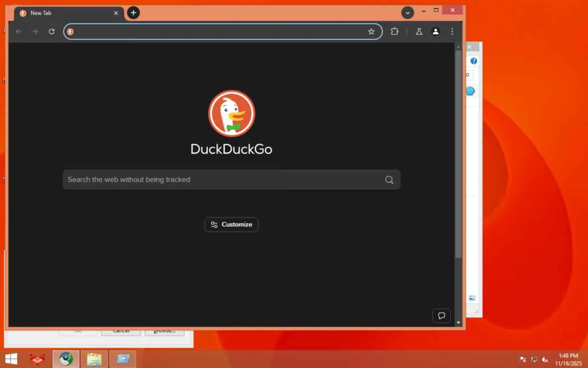Click the 'Search the web without being tracked' field
The height and width of the screenshot is (368, 588).
pyautogui.click(x=232, y=180)
